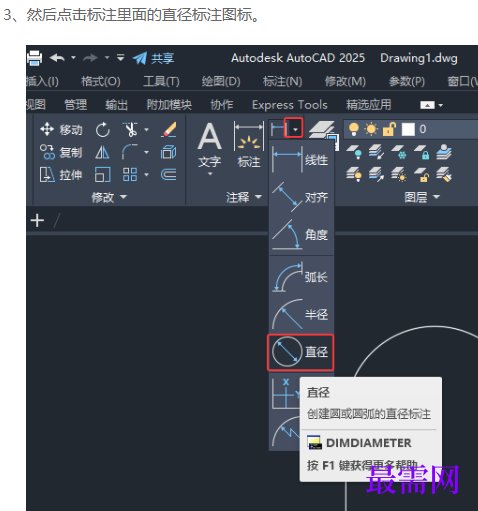The height and width of the screenshot is (511, 478).
Task: Click the linear dimension split button icon
Action: [x=278, y=129]
